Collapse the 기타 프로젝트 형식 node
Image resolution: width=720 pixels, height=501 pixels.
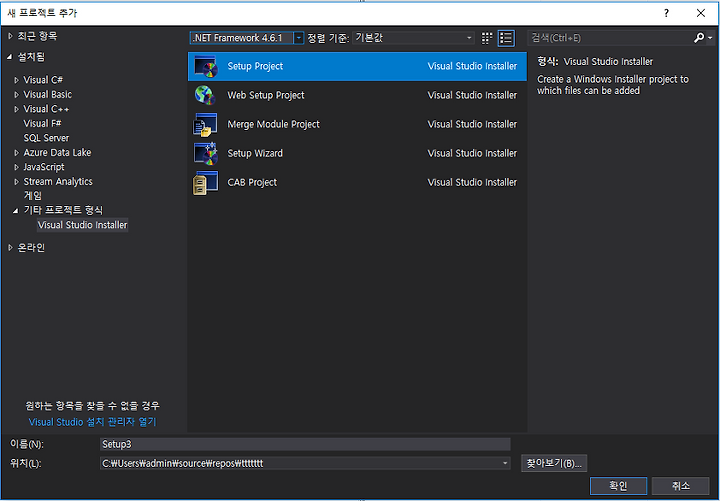point(16,211)
